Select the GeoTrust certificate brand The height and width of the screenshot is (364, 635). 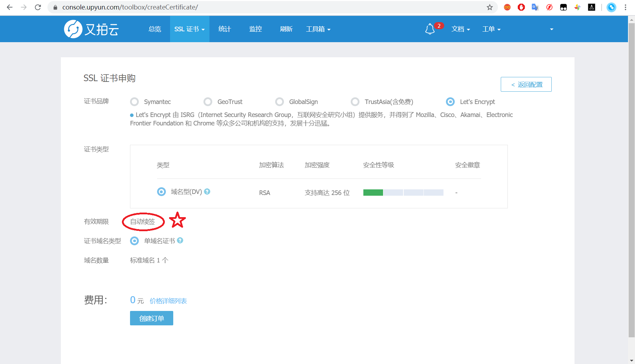coord(208,102)
